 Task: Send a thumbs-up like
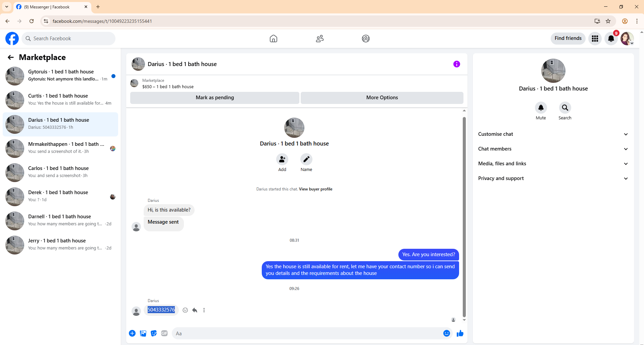460,333
